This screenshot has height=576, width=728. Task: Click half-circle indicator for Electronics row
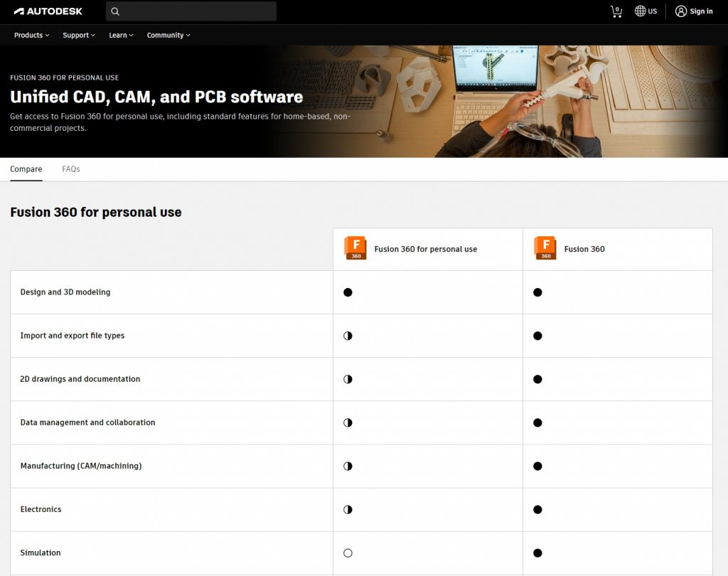pos(348,509)
